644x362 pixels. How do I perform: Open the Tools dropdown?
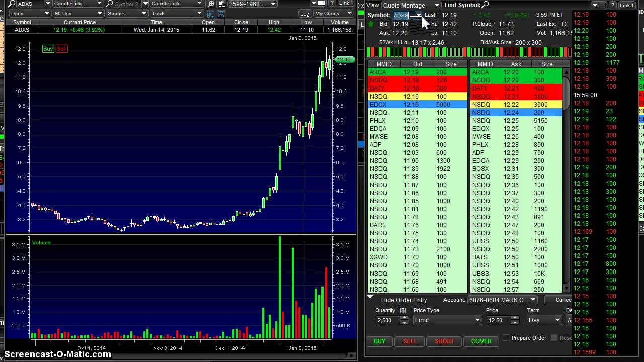pos(177,14)
